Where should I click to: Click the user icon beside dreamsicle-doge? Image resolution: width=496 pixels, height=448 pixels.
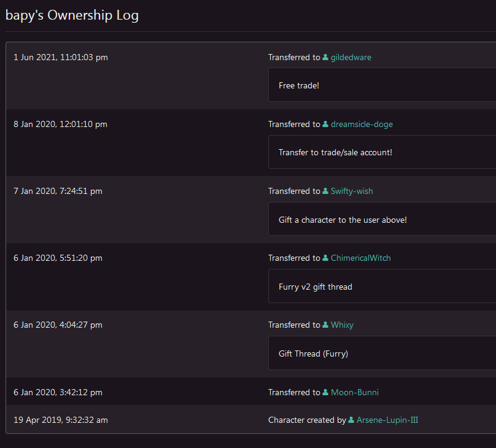(x=325, y=125)
